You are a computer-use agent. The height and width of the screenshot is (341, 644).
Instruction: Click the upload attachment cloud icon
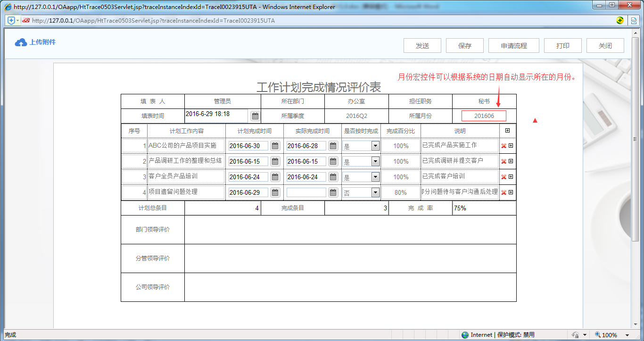click(x=20, y=42)
